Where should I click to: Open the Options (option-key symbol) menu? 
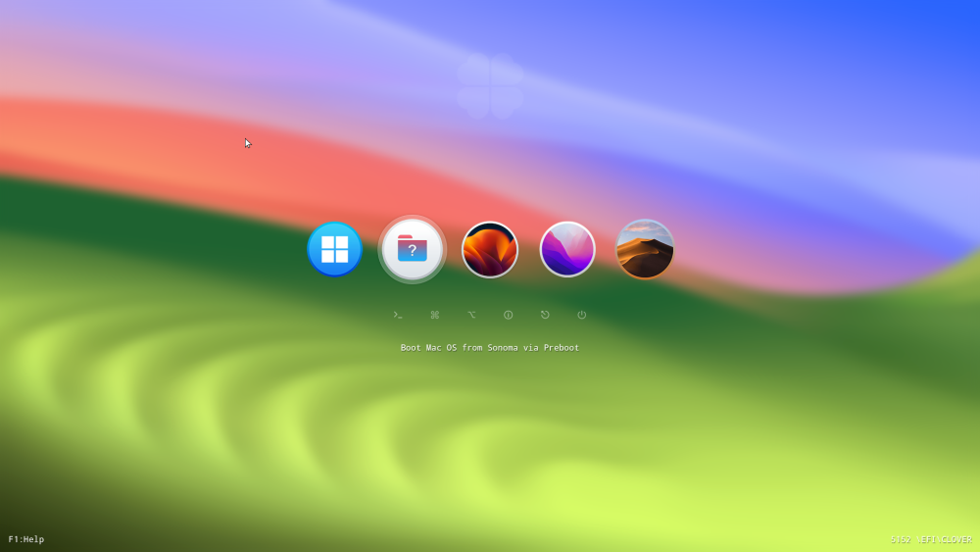click(472, 315)
